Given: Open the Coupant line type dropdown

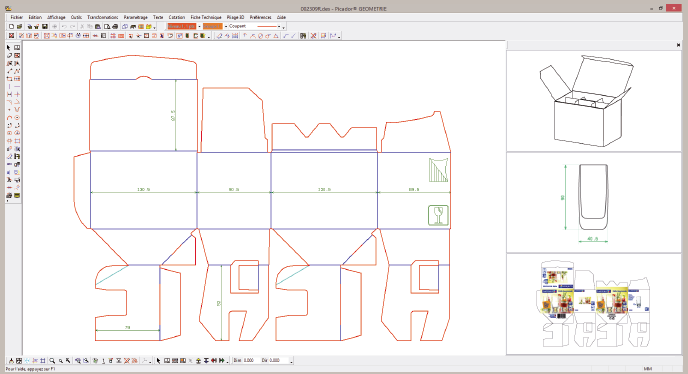Looking at the screenshot, I should [279, 26].
